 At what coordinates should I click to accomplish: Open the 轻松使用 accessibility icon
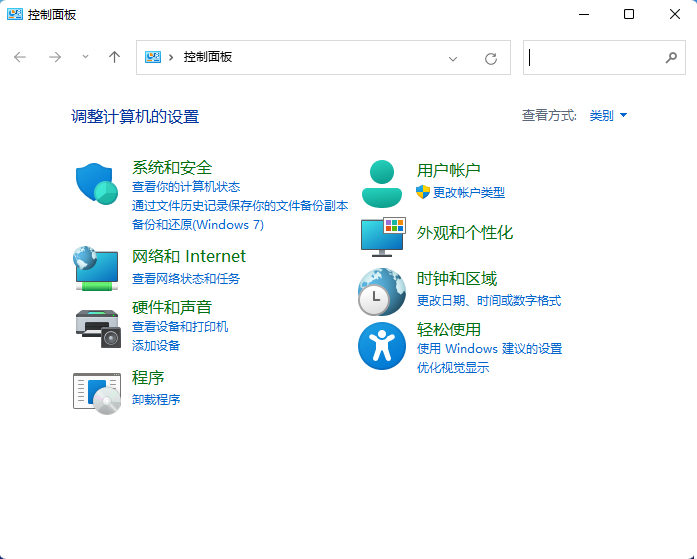382,346
